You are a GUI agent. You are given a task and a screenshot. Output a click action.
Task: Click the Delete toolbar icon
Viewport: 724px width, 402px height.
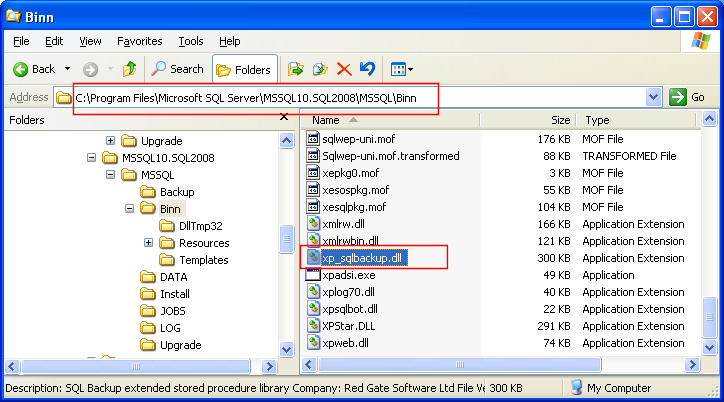click(344, 69)
